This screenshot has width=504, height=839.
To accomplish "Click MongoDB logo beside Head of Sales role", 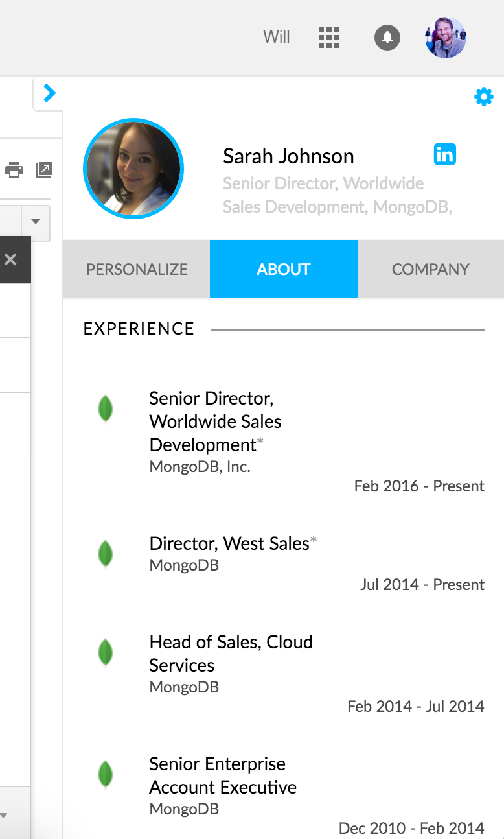I will (x=105, y=653).
